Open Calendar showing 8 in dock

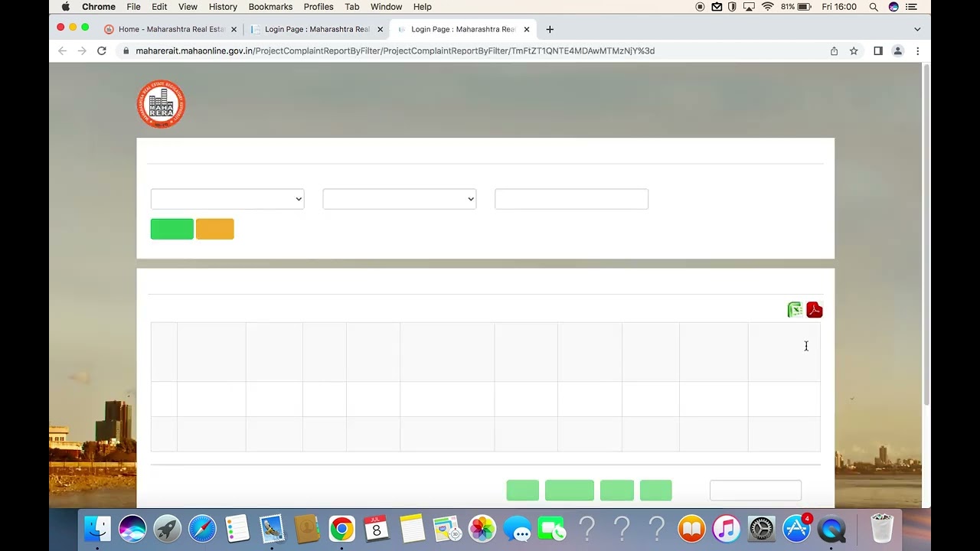click(x=377, y=529)
